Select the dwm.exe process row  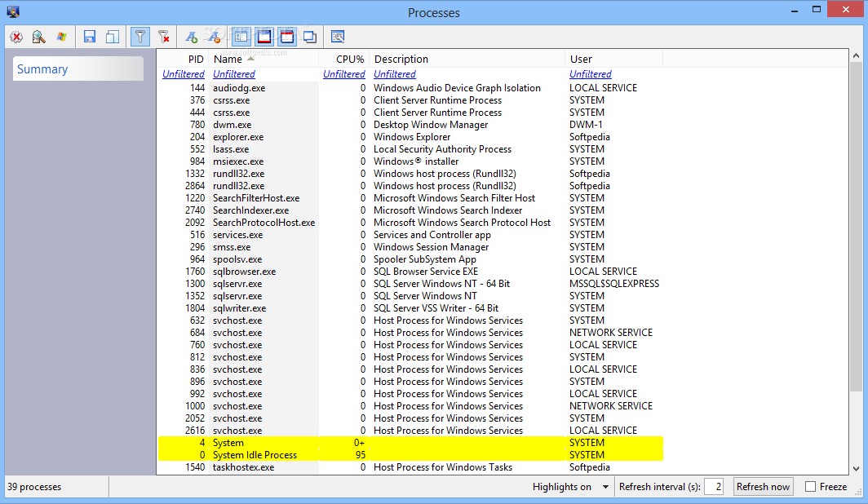410,125
